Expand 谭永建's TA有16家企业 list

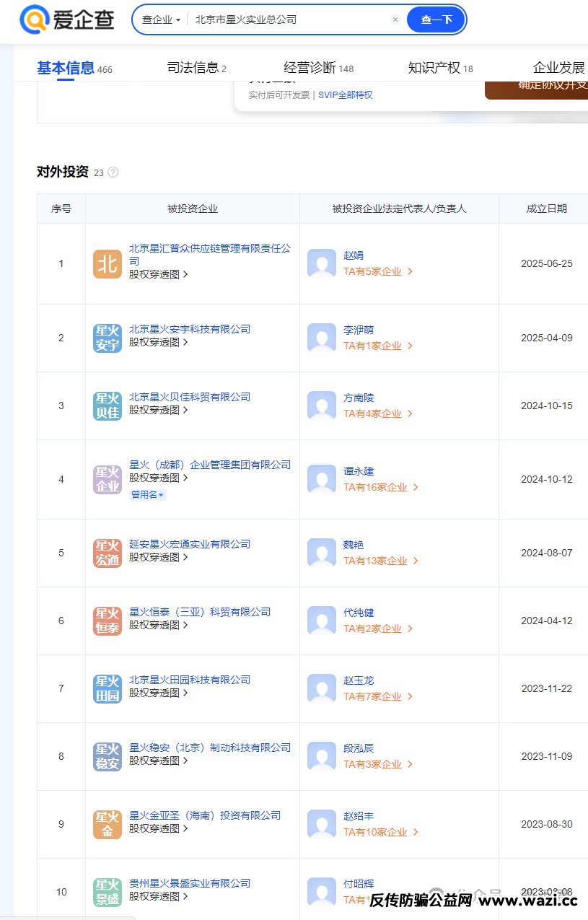tap(381, 487)
